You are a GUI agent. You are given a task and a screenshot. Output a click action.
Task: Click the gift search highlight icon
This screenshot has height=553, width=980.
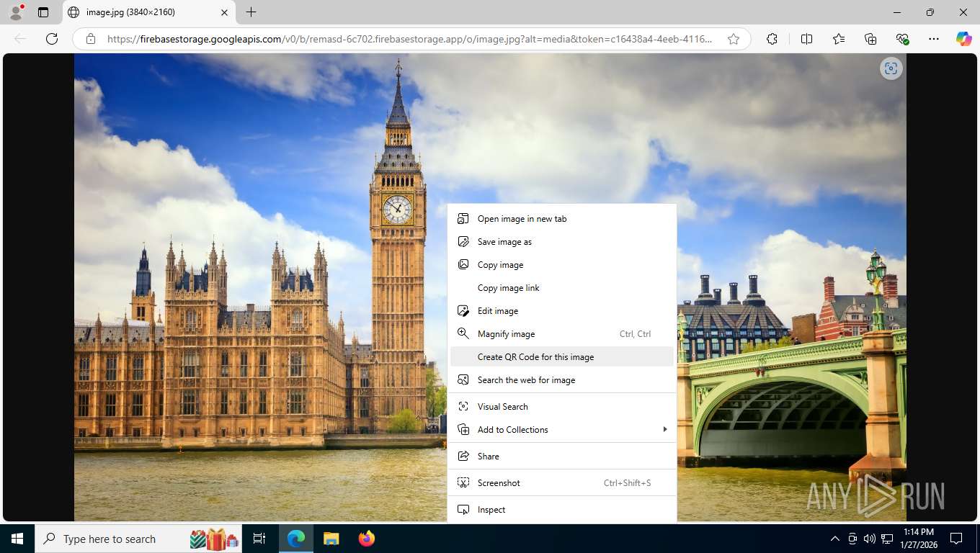point(215,539)
